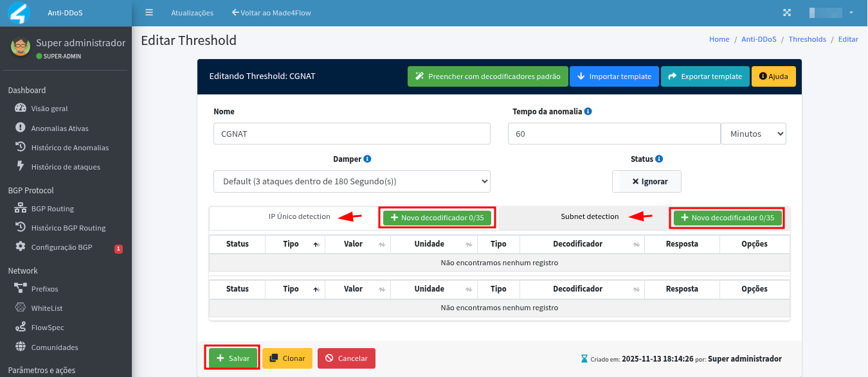The image size is (868, 377).
Task: Click Voltar ao Made4Flow in the topbar
Action: 271,12
